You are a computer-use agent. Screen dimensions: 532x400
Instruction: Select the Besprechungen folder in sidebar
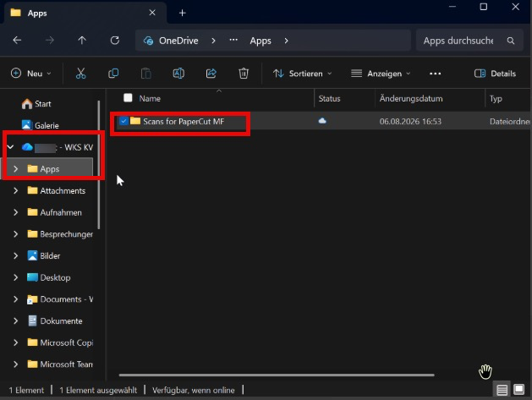[60, 233]
